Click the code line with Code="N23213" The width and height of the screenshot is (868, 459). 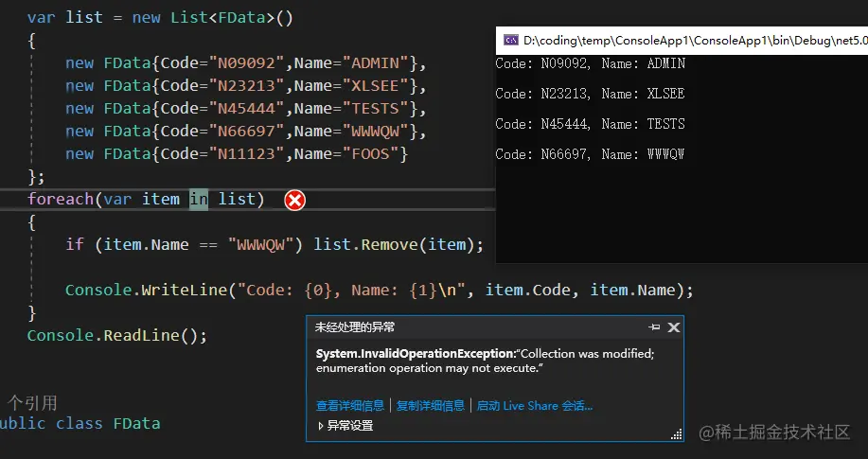246,86
